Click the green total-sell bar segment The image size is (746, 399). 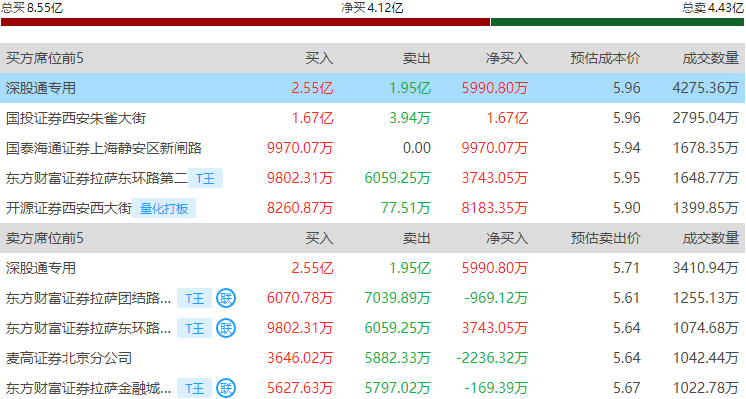618,22
